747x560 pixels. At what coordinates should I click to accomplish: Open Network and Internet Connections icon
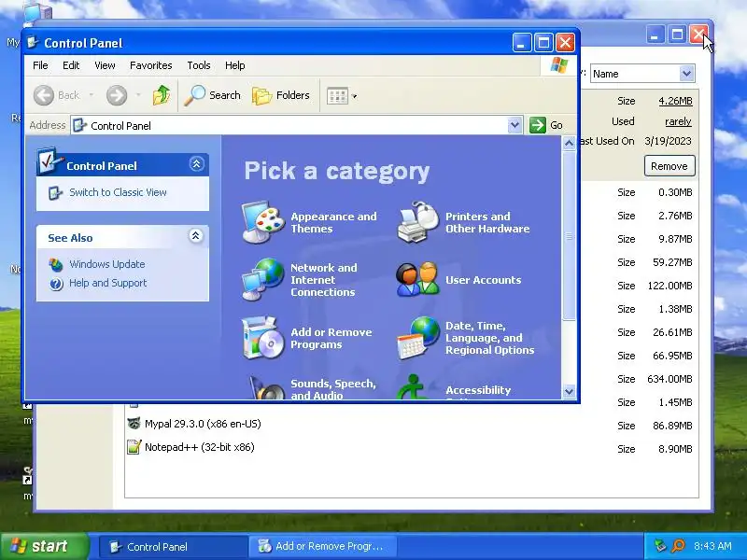click(263, 279)
